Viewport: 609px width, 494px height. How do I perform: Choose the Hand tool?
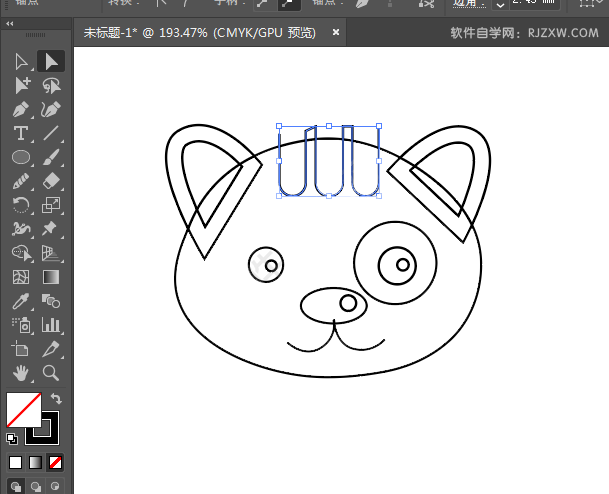[21, 373]
